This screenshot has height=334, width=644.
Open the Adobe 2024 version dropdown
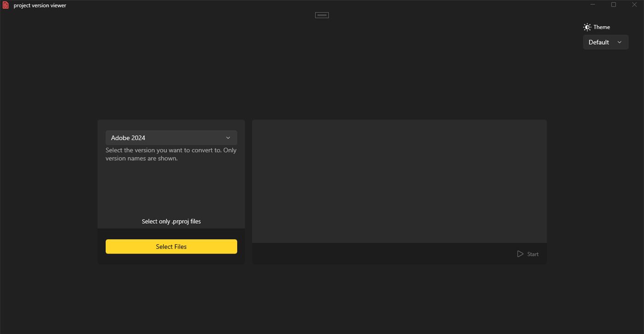(171, 138)
